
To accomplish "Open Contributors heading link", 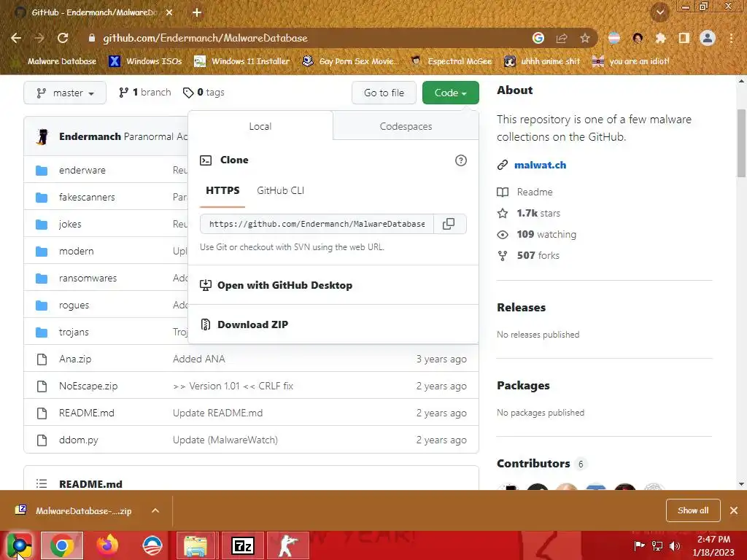I will pos(533,463).
